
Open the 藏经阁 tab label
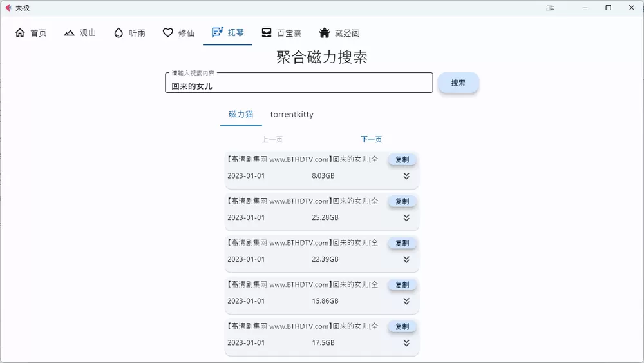coord(347,33)
